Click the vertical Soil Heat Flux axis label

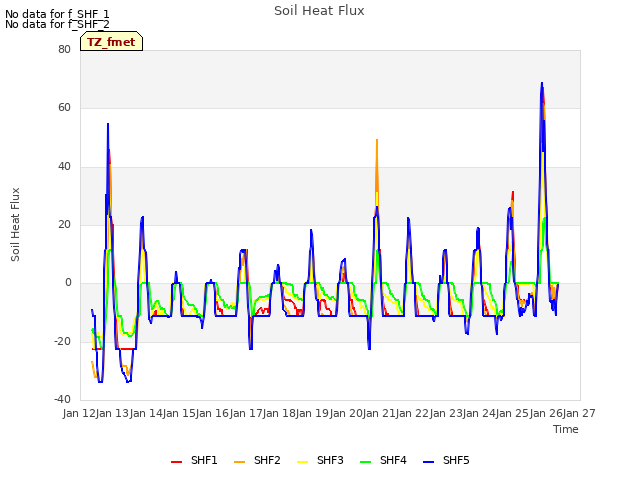click(15, 224)
